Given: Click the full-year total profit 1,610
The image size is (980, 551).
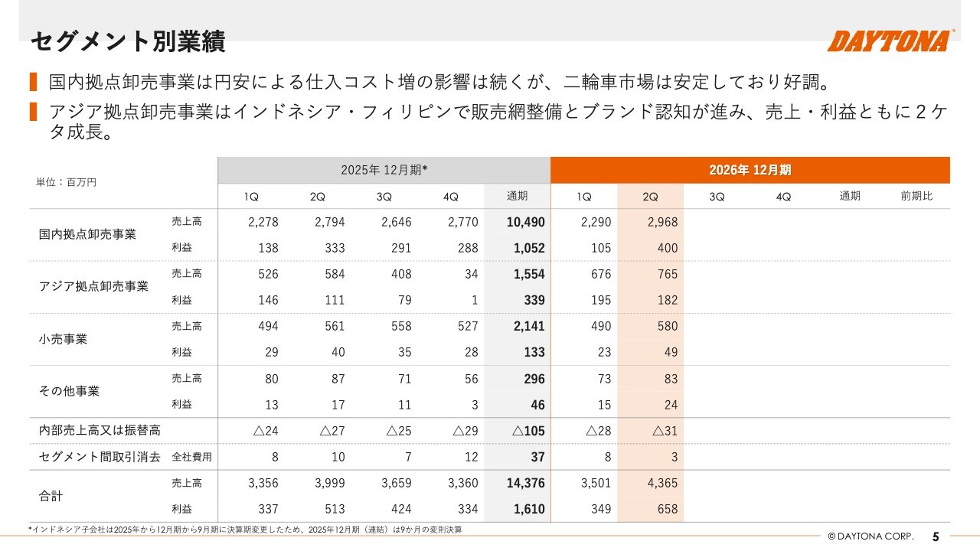Looking at the screenshot, I should click(x=529, y=509).
